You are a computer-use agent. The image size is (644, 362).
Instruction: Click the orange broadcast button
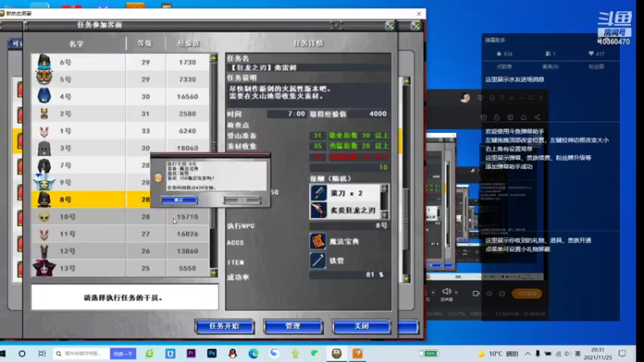pyautogui.click(x=526, y=294)
